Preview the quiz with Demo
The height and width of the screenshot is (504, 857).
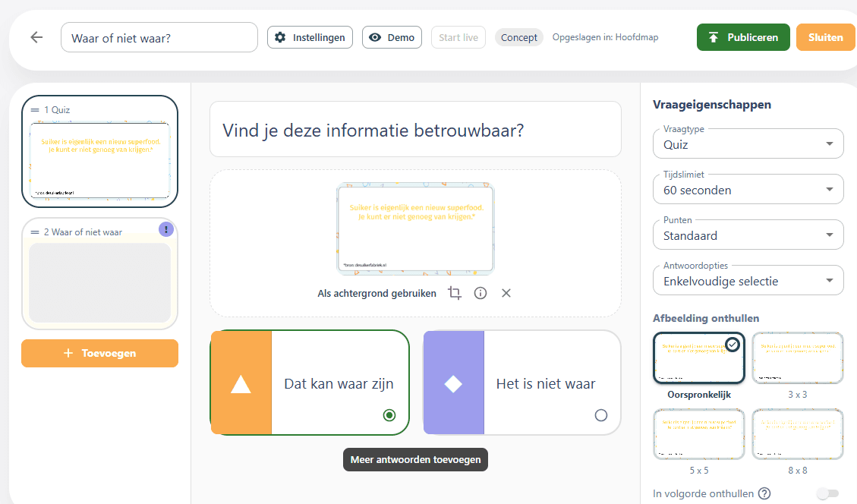(392, 37)
